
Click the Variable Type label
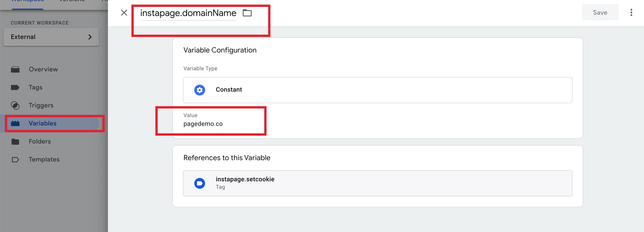(x=200, y=68)
